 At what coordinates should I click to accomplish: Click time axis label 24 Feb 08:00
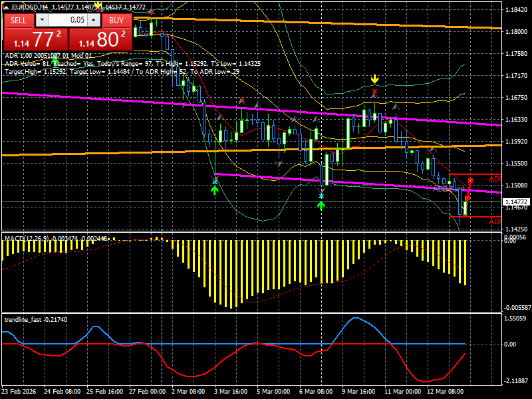(x=62, y=391)
